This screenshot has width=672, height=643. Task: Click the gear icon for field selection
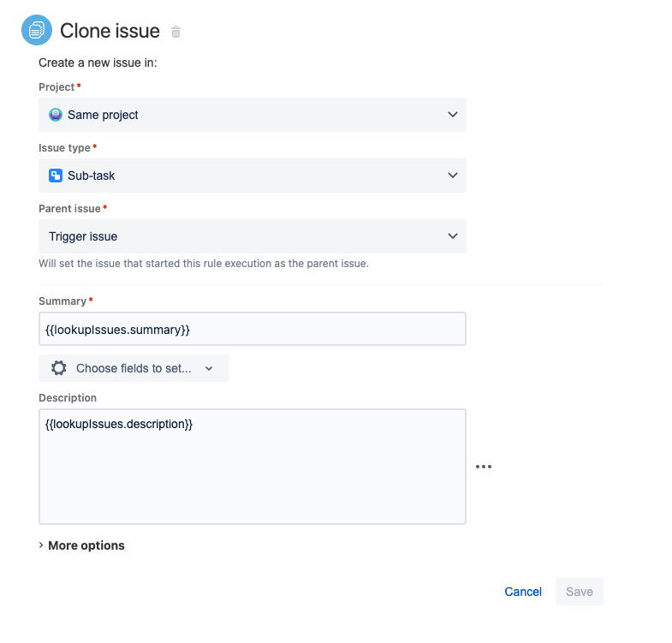pos(59,368)
